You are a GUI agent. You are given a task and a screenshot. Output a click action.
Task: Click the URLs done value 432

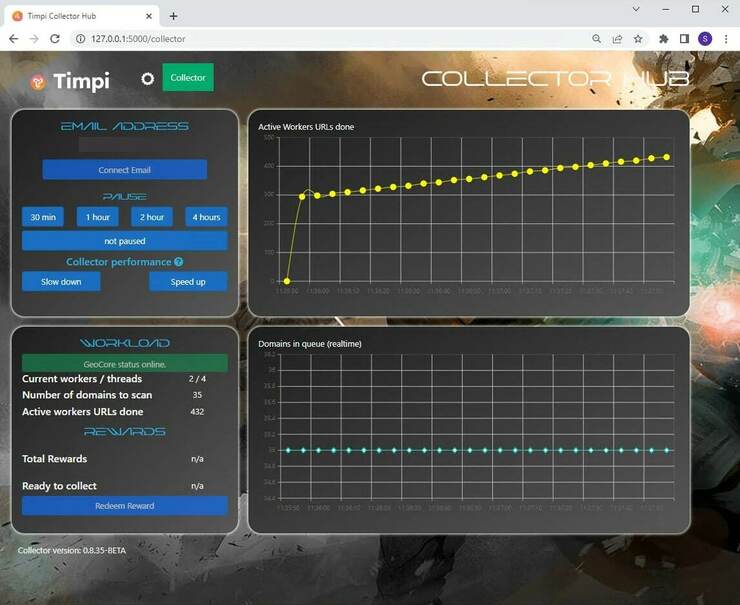(x=197, y=412)
